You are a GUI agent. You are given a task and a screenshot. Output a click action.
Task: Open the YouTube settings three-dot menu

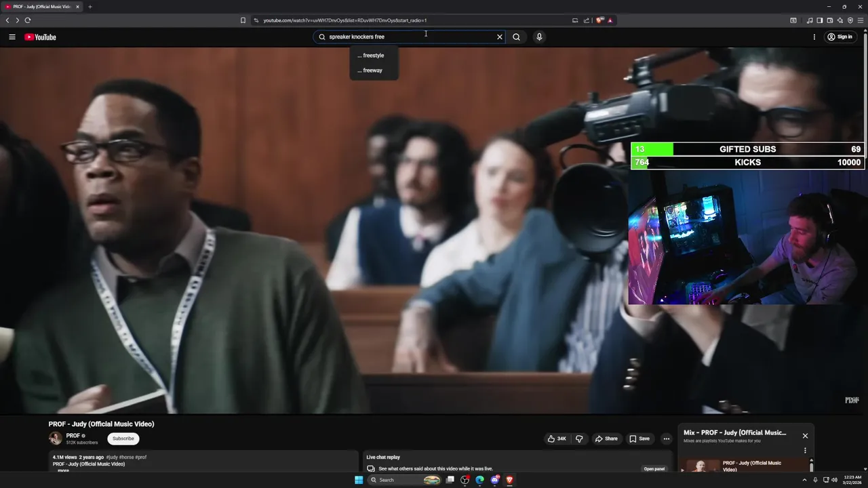coord(814,37)
